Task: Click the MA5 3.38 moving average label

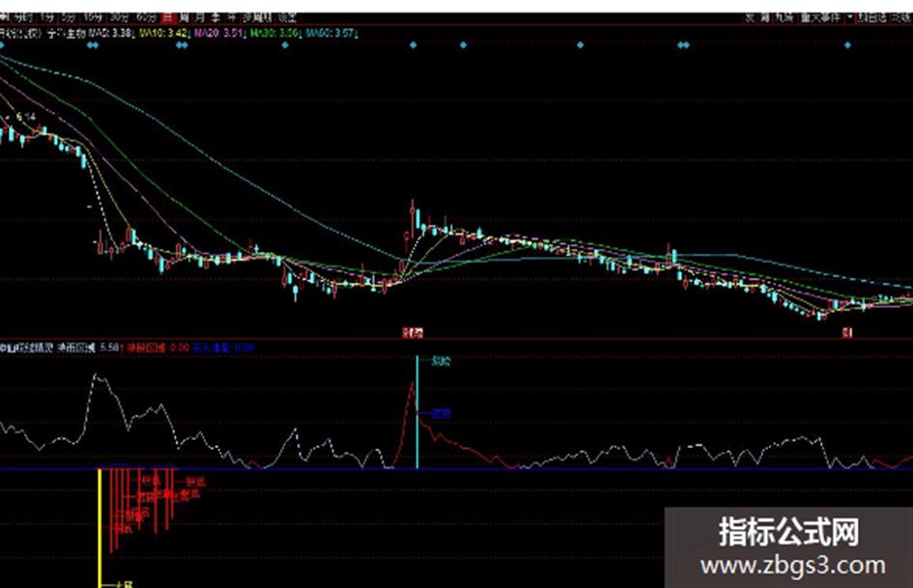Action: pyautogui.click(x=111, y=33)
